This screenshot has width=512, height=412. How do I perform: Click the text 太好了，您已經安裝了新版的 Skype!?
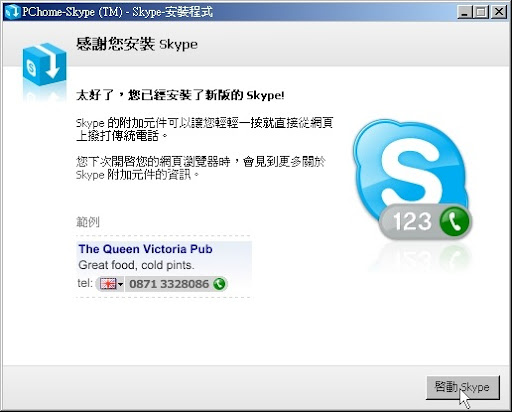(x=180, y=95)
